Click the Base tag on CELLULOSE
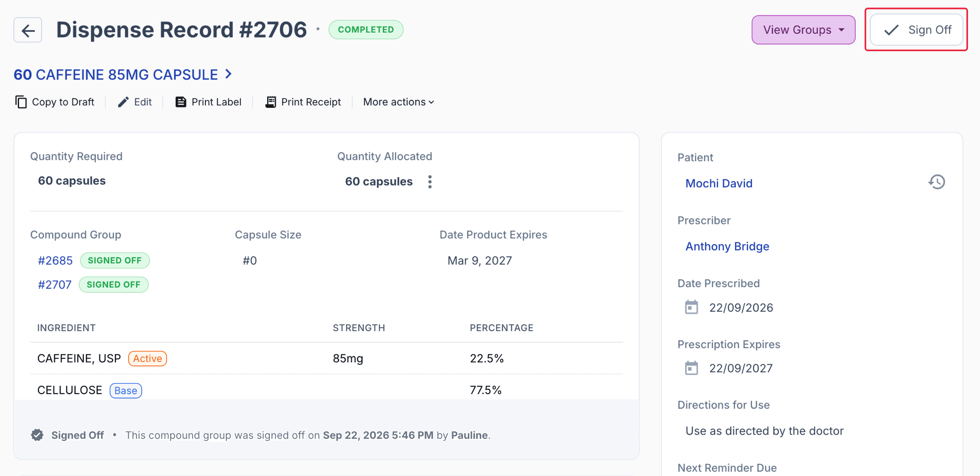 (x=126, y=390)
